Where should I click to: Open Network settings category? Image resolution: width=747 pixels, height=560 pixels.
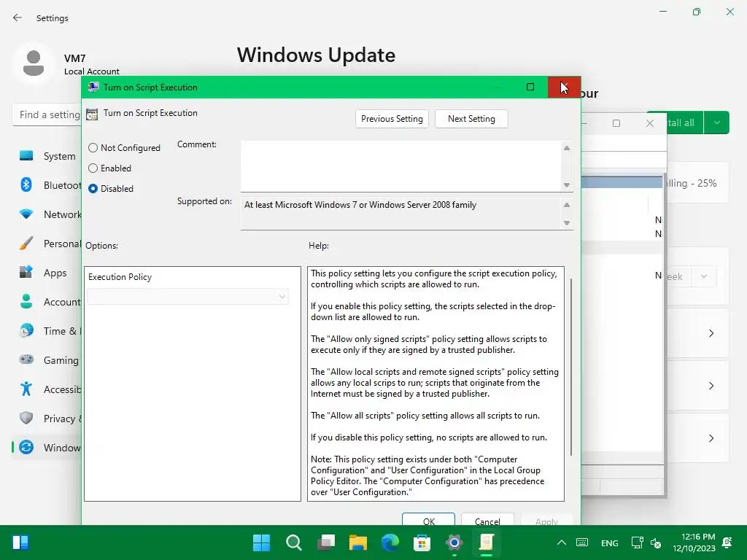pyautogui.click(x=47, y=214)
